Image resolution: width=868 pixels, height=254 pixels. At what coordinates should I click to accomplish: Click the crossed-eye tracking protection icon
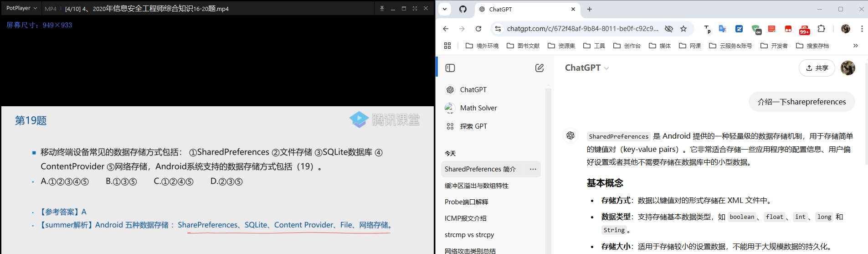click(668, 29)
